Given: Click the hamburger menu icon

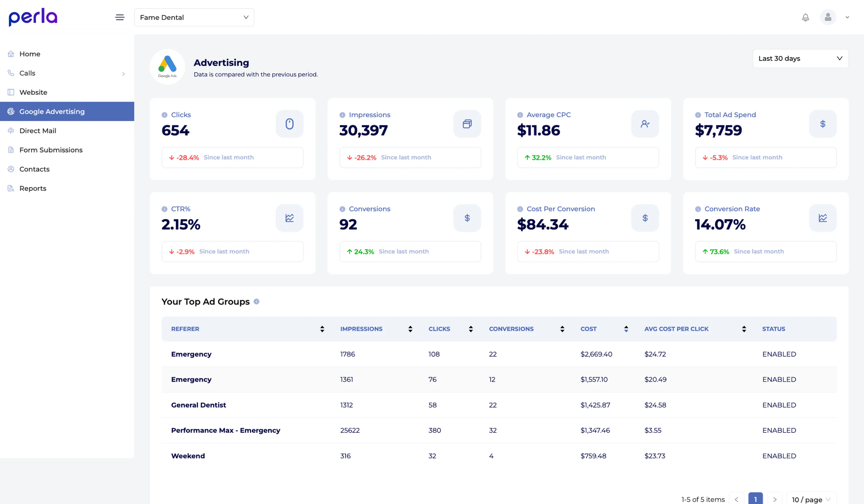Looking at the screenshot, I should (x=120, y=17).
